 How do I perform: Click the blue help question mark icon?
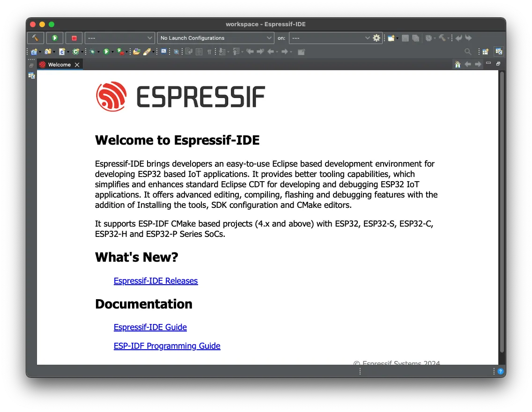coord(500,371)
